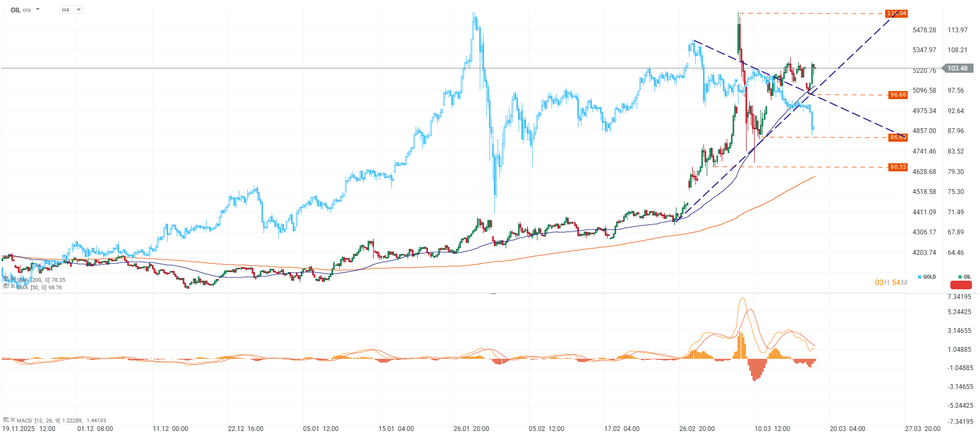The image size is (980, 438).
Task: Click the red trade button under OIL legend
Action: [961, 285]
